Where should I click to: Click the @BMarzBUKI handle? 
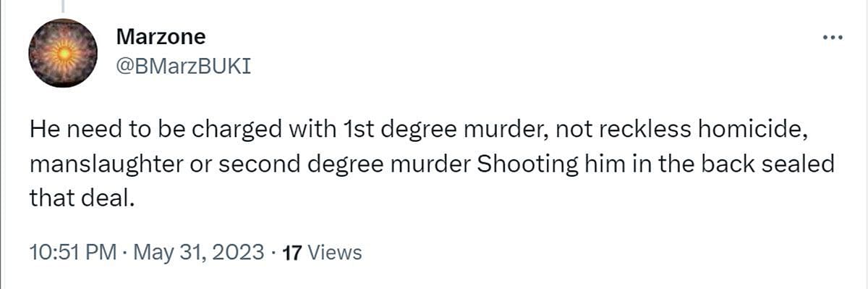click(x=183, y=66)
